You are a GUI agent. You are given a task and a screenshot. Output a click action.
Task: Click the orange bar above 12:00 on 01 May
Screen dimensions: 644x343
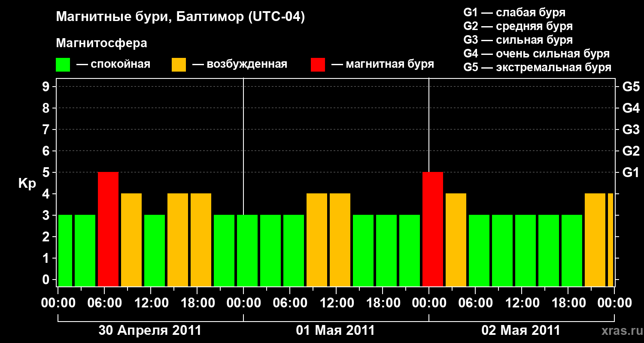340,240
